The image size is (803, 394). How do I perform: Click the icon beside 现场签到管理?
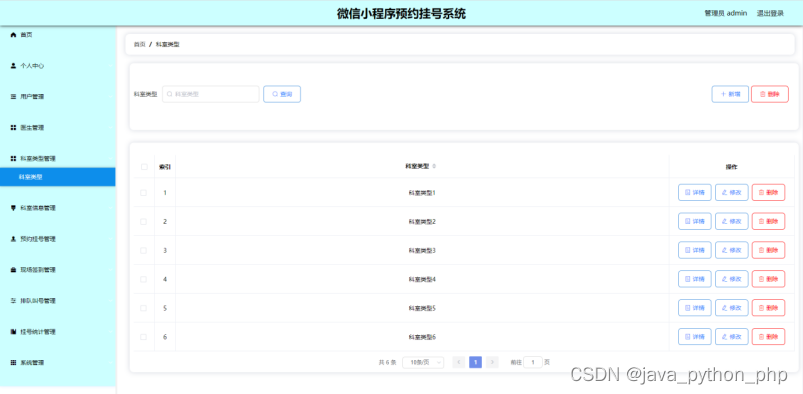coord(13,270)
